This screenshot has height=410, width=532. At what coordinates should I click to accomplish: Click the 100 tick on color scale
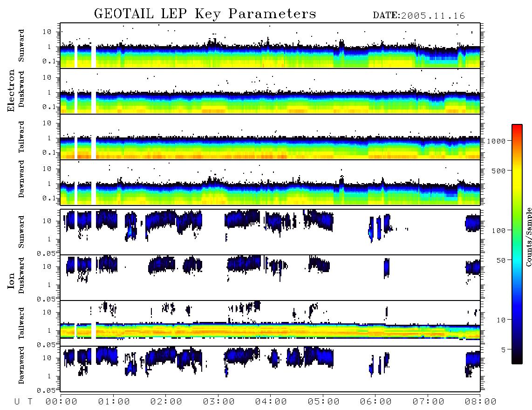pyautogui.click(x=498, y=231)
